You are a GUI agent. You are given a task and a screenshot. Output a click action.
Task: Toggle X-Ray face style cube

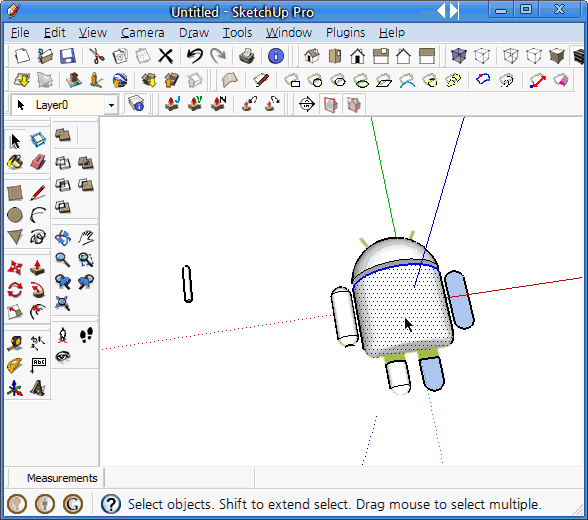(x=458, y=56)
